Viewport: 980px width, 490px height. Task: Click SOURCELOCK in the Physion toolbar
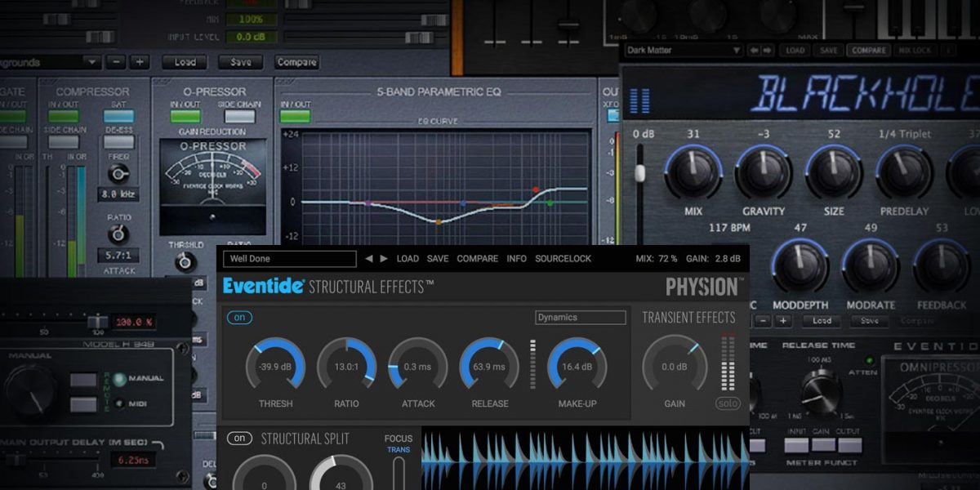point(563,258)
